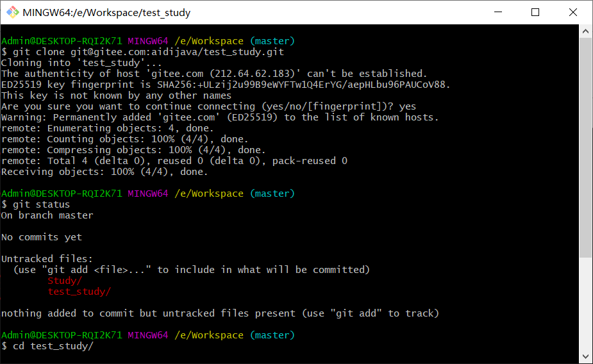Click 'Receiving objects: 100% (4/4), done.'
Viewport: 593px width, 364px height.
point(104,172)
